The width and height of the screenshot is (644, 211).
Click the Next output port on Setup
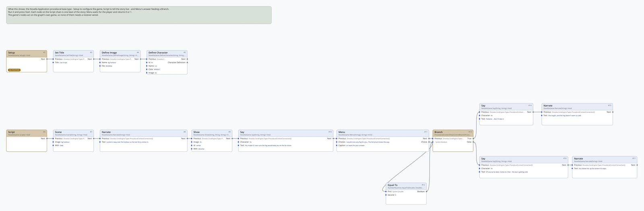click(47, 59)
